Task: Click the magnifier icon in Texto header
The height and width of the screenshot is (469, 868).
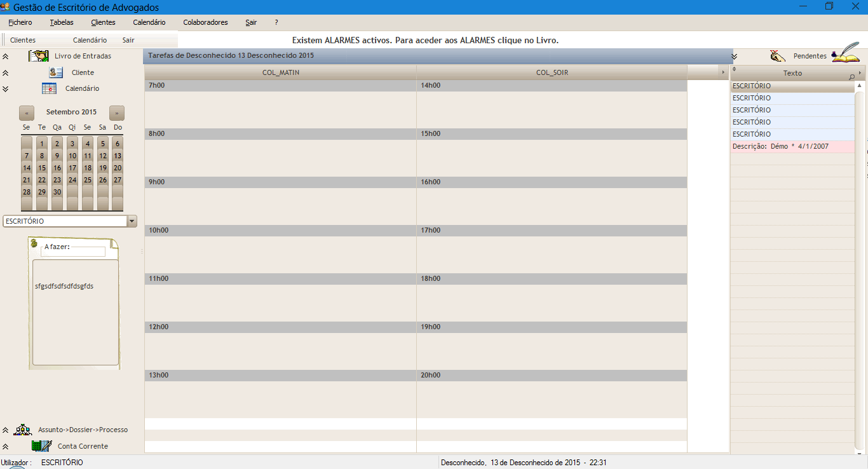Action: coord(851,76)
